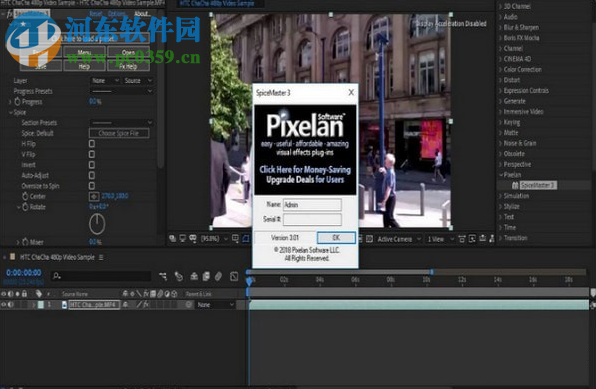Viewport: 596px width, 389px height.
Task: Open the timeline Graph Editor icon
Action: (x=234, y=276)
